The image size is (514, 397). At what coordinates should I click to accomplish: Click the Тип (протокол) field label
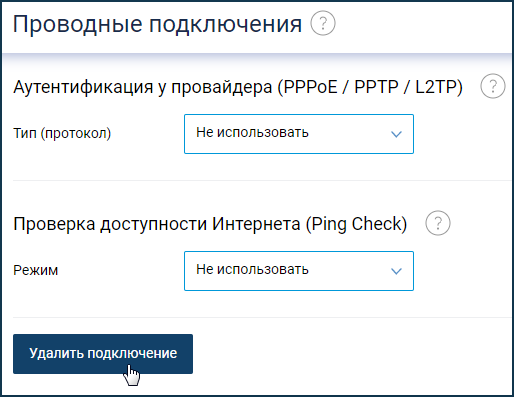pos(62,133)
